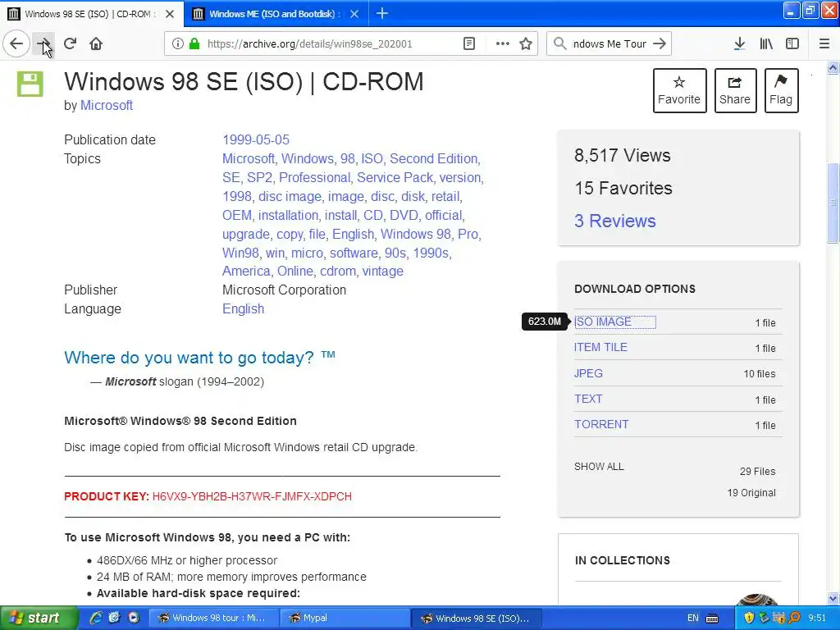Open publication date 1999-05-05 link
The image size is (840, 630).
point(256,139)
